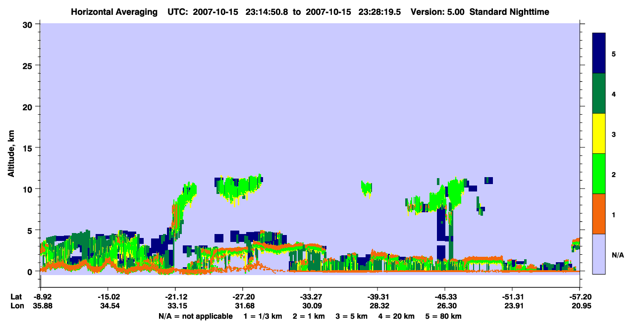Image resolution: width=644 pixels, height=330 pixels.
Task: Click latitude value -45.33
Action: (445, 296)
